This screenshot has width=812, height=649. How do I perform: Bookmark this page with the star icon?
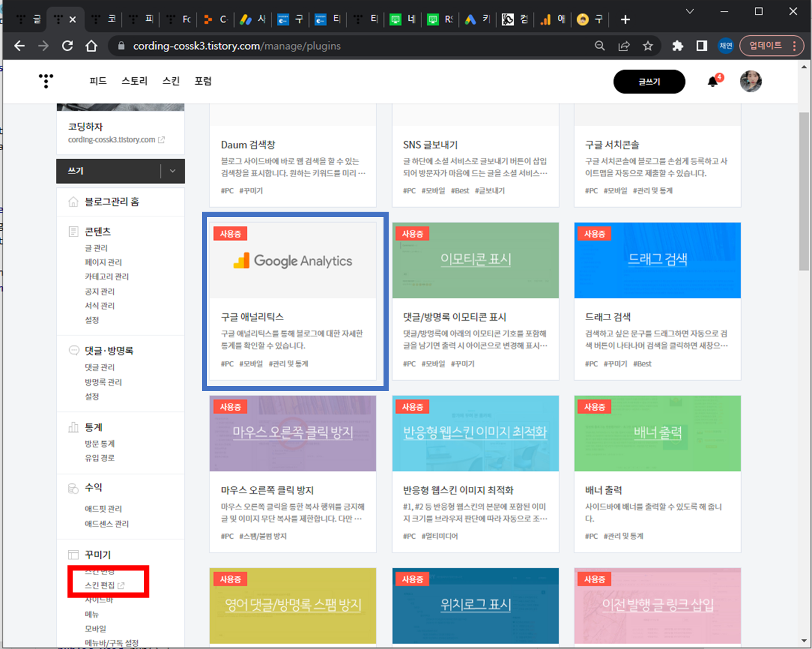pos(648,46)
